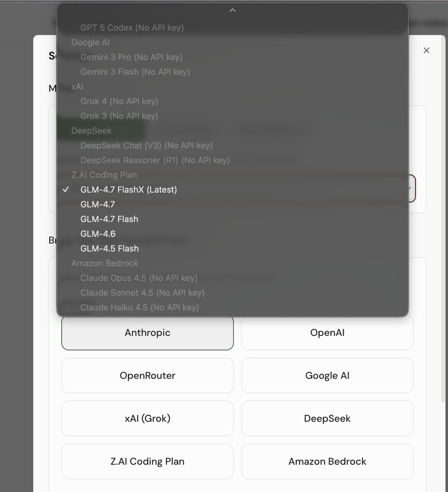Click the DeepSeek group header in list
This screenshot has width=448, height=492.
(x=91, y=131)
